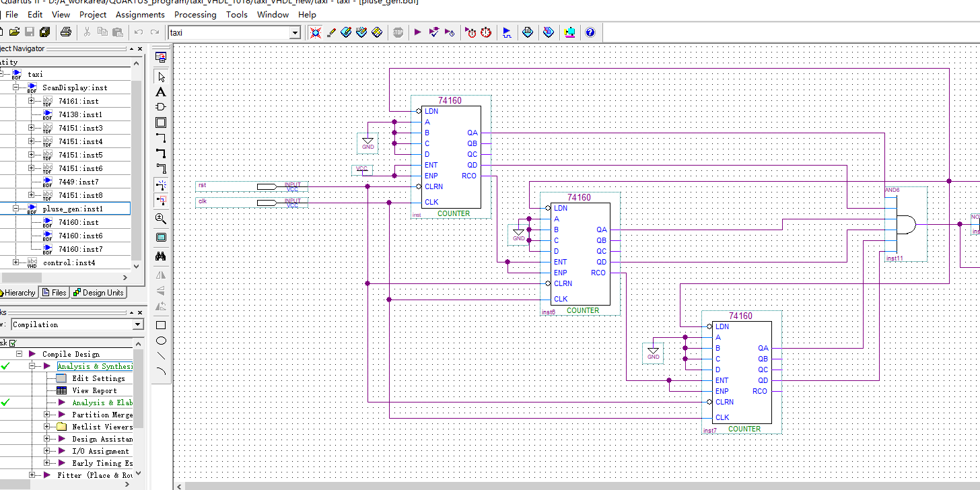This screenshot has width=980, height=490.
Task: Open the Edit menu
Action: click(35, 14)
